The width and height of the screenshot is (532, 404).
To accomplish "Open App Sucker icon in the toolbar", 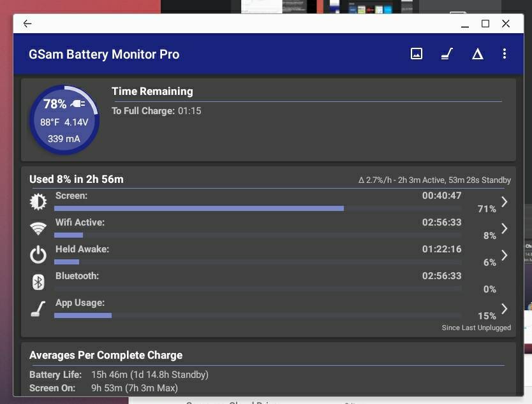I will click(x=447, y=54).
